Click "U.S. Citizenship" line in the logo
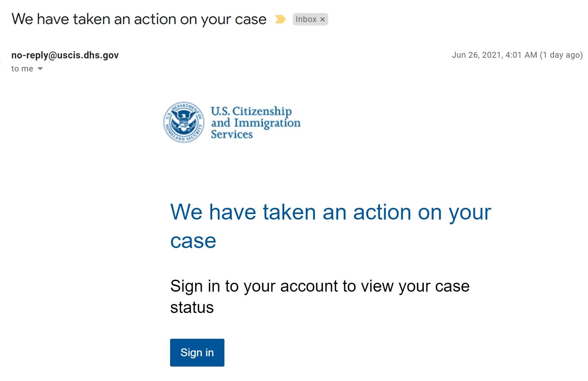The height and width of the screenshot is (381, 588). tap(251, 111)
